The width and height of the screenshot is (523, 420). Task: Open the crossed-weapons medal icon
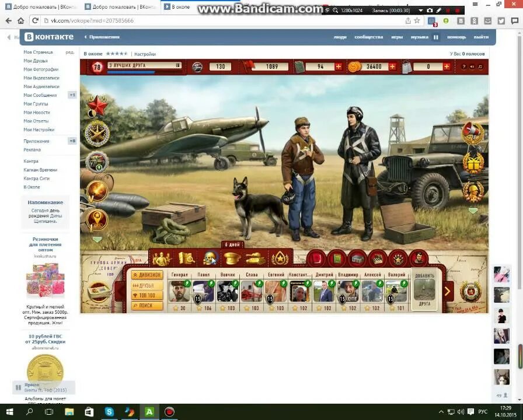pyautogui.click(x=97, y=134)
